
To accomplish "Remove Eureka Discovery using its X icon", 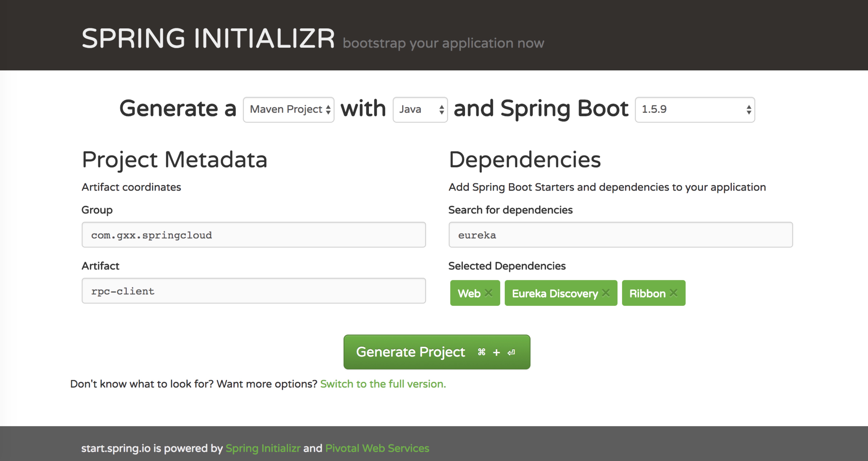I will click(x=606, y=293).
